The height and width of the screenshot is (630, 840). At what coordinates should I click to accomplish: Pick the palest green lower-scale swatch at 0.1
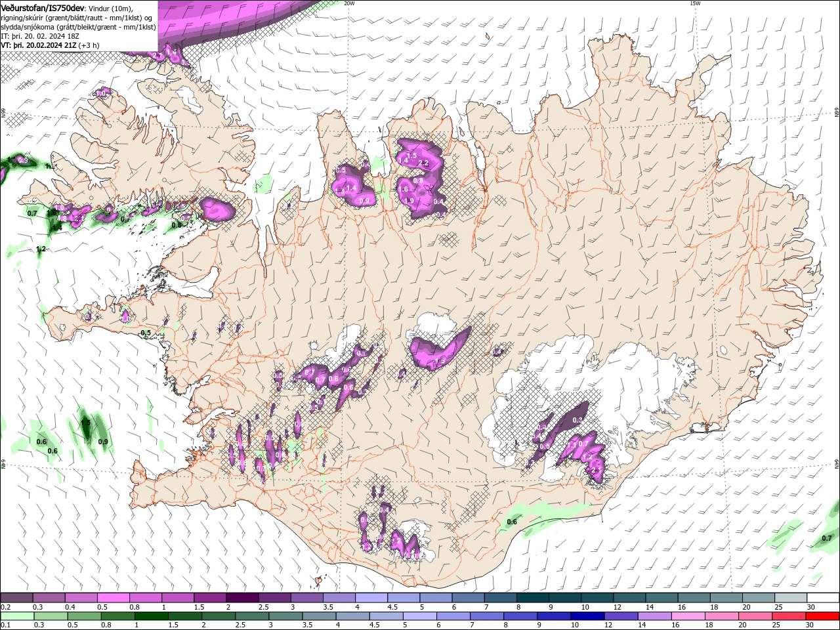pyautogui.click(x=17, y=616)
